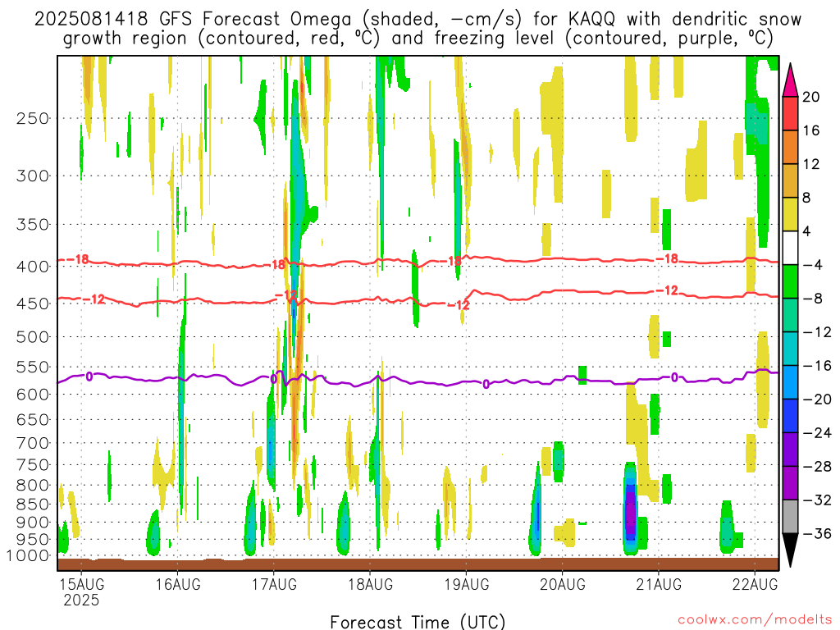Click the legend value -36
Image resolution: width=840 pixels, height=630 pixels.
[x=818, y=533]
